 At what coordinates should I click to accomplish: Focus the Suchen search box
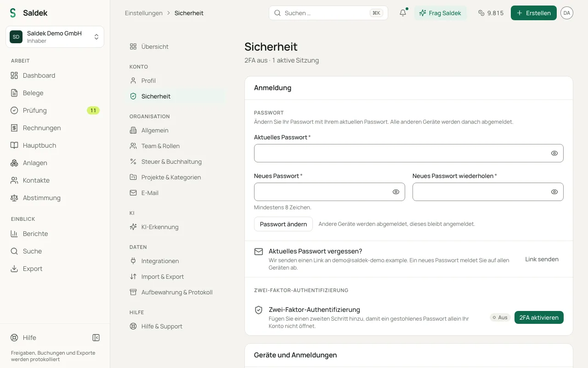click(328, 13)
